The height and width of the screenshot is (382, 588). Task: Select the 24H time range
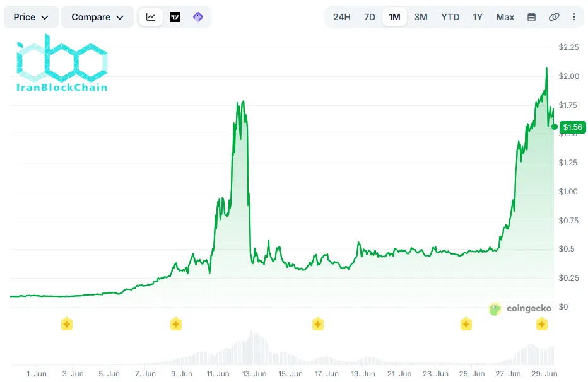pyautogui.click(x=341, y=17)
